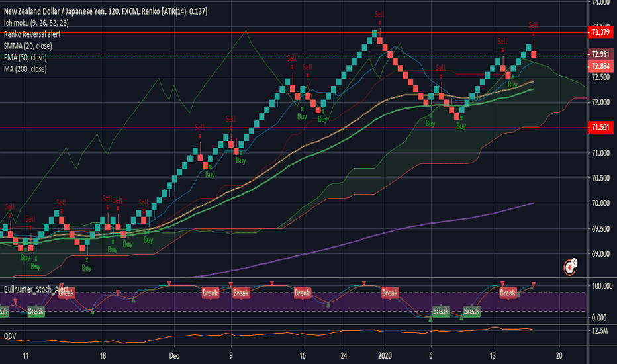
Task: Select the red Break label above 2020 date
Action: (389, 293)
